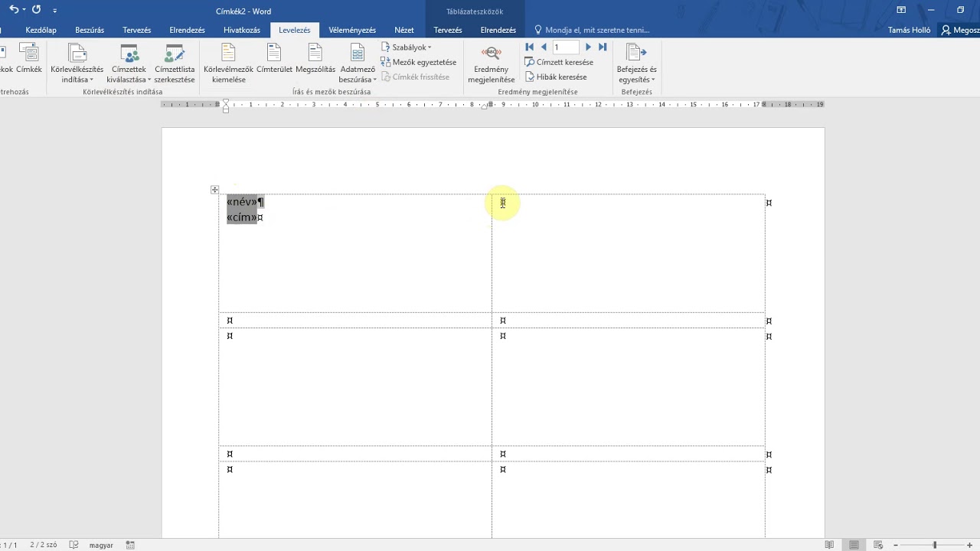The width and height of the screenshot is (980, 551).
Task: Zoom out with minus button
Action: [896, 545]
